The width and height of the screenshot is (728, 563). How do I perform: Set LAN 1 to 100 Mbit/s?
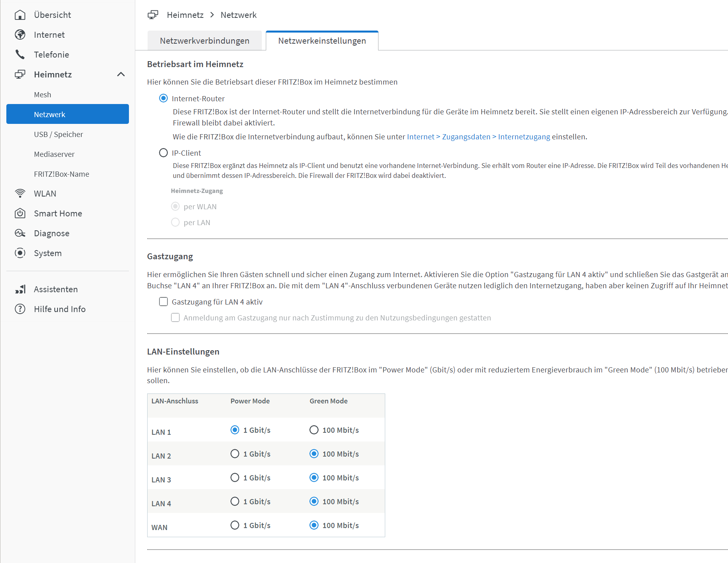click(314, 430)
